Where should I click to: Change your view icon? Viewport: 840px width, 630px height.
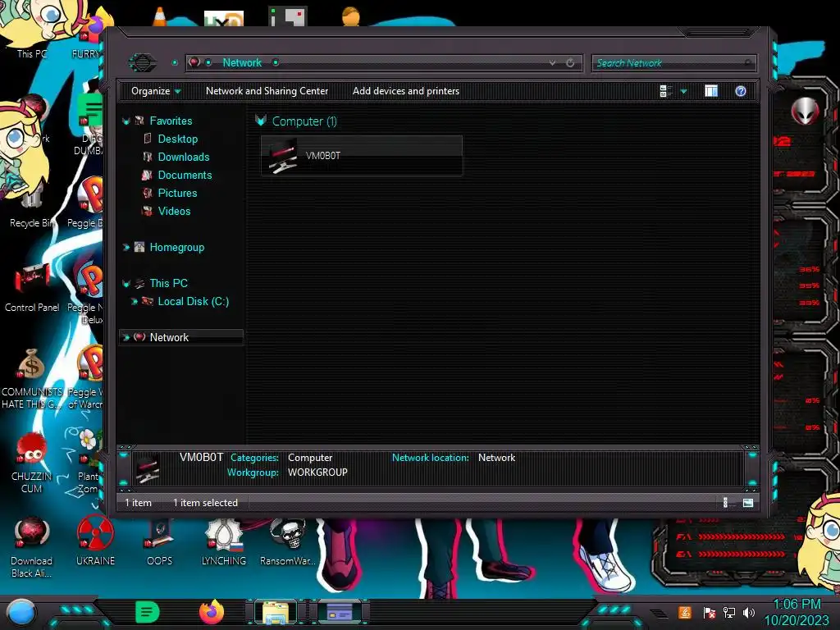[x=666, y=91]
